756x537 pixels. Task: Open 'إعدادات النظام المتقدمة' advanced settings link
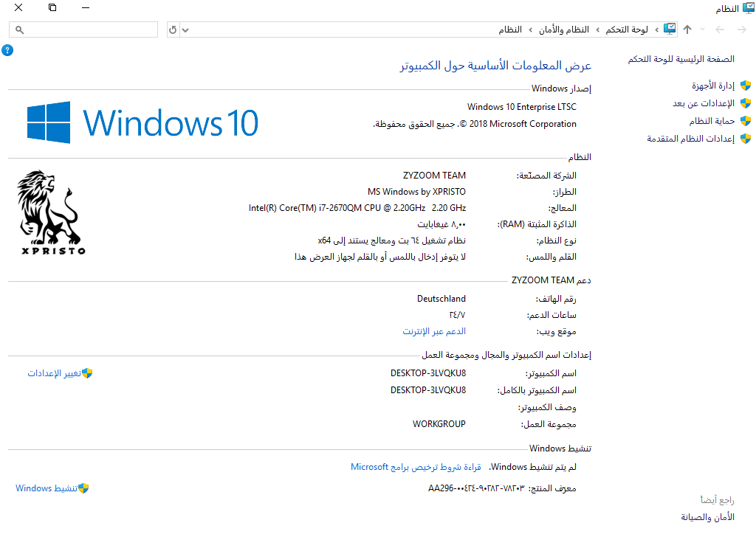691,139
